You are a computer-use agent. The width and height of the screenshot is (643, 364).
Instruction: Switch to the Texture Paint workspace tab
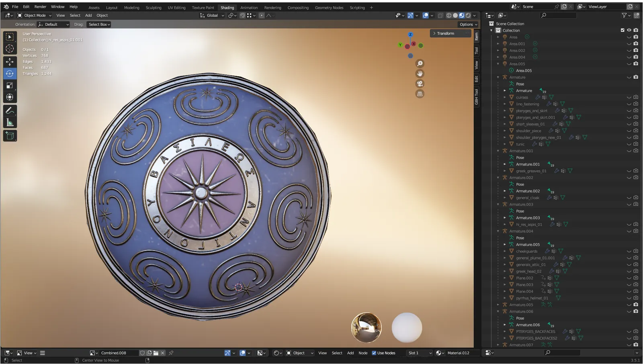[x=203, y=8]
